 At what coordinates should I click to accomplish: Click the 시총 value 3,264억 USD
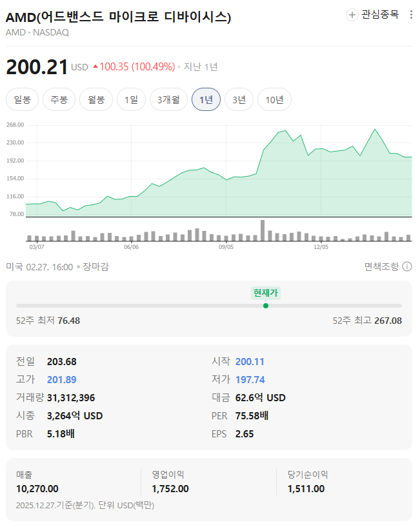pyautogui.click(x=75, y=416)
